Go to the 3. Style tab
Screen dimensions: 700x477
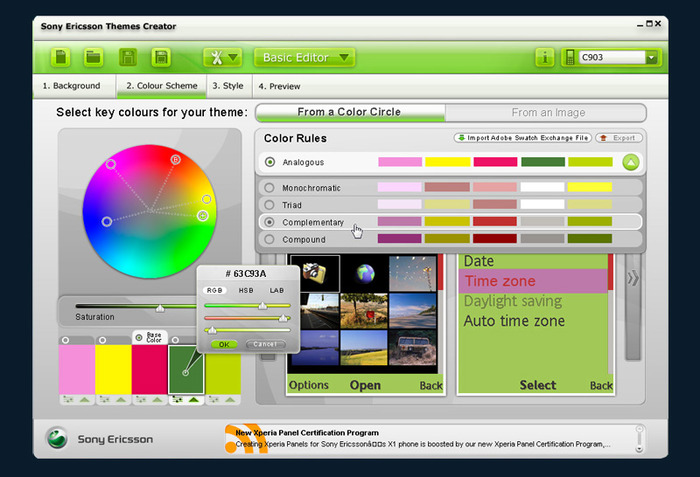228,86
